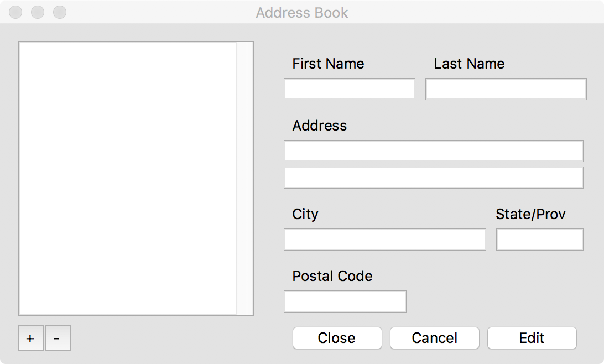The image size is (604, 364).
Task: Click the contacts list vertical scrollbar
Action: point(244,178)
